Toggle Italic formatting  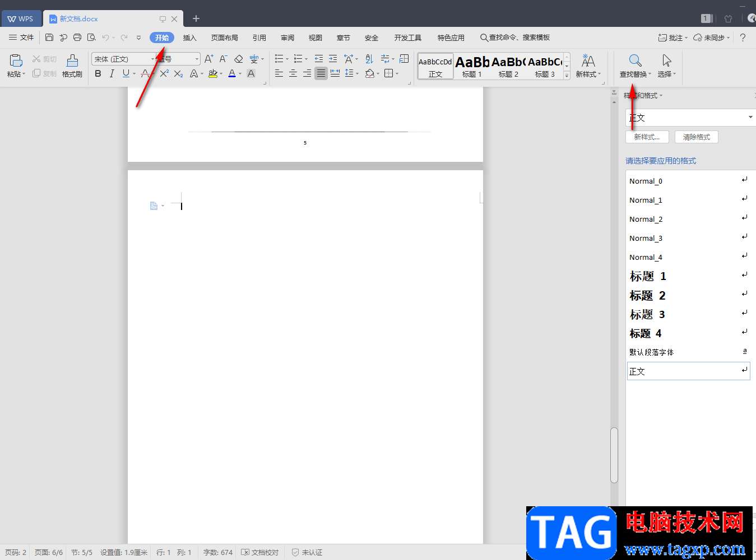pos(112,73)
